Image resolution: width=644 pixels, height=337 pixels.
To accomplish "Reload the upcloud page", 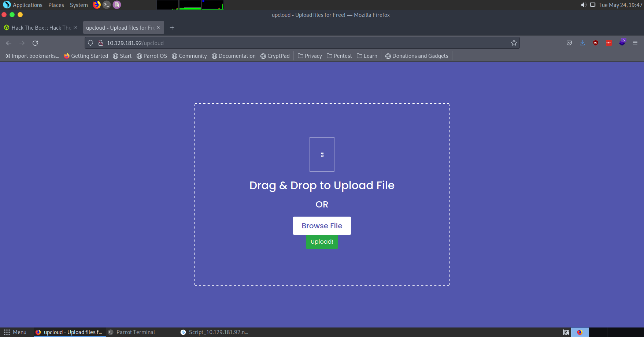I will (x=35, y=43).
